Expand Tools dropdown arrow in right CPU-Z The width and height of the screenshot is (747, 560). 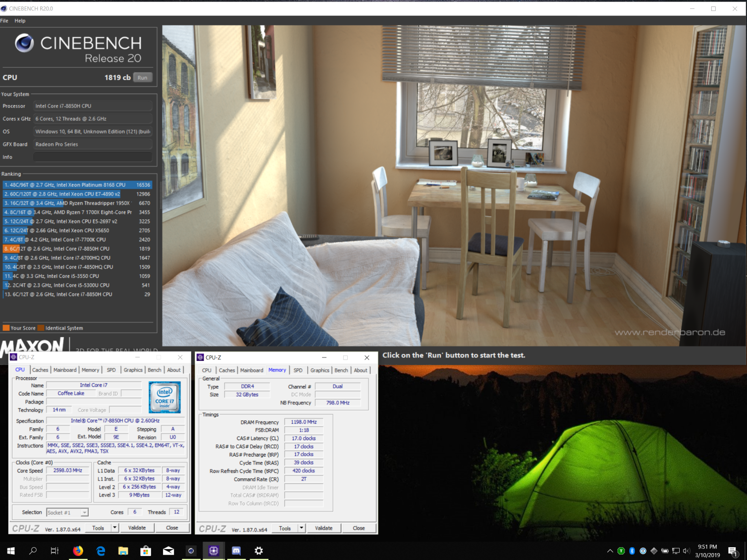point(301,528)
